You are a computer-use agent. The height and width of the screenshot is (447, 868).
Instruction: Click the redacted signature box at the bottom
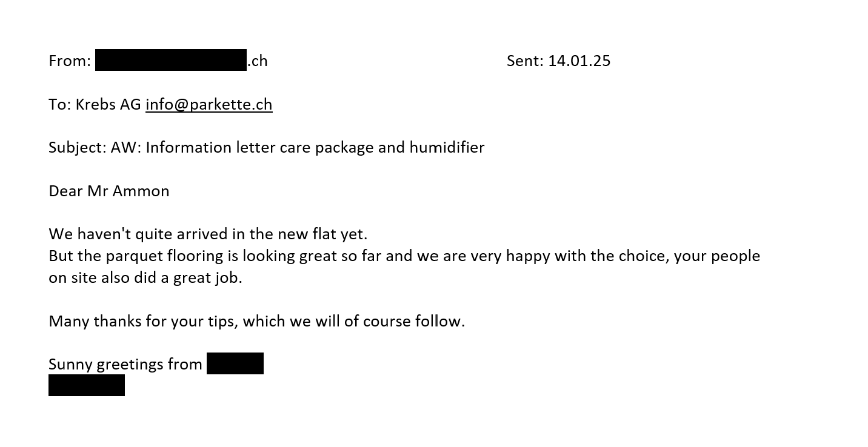(x=87, y=385)
